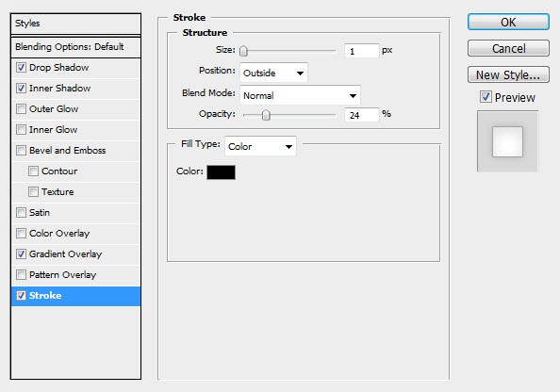Uncheck the Drop Shadow checkbox

point(21,68)
